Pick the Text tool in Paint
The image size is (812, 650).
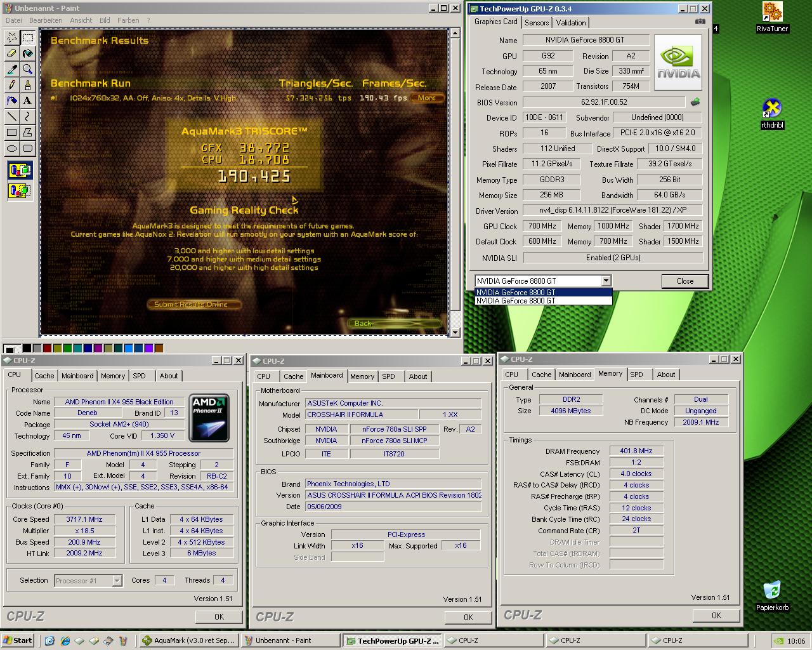[x=28, y=101]
